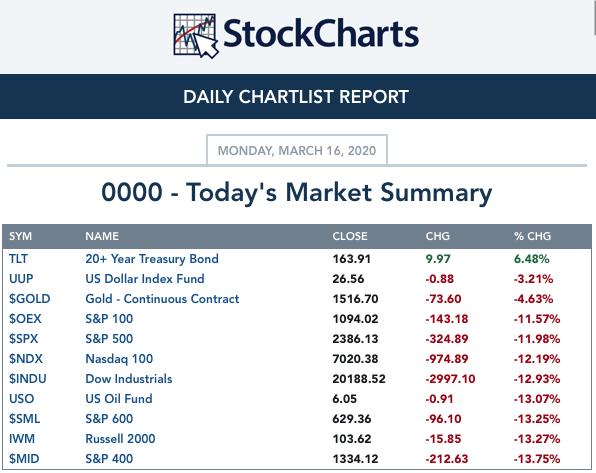This screenshot has height=473, width=596.
Task: Open the UUP symbol link
Action: [x=21, y=279]
